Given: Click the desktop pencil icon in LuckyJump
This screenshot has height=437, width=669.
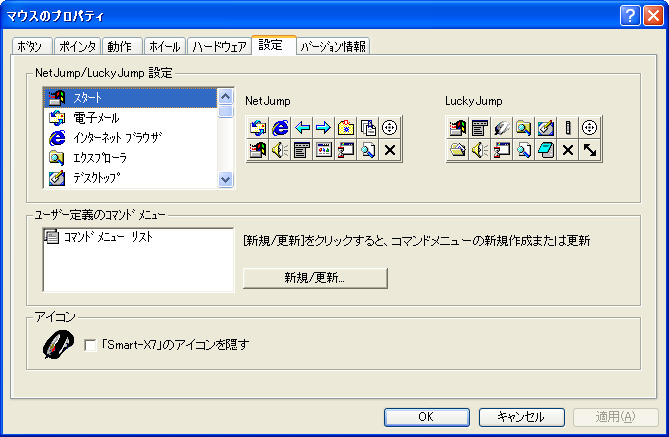Looking at the screenshot, I should coord(546,127).
